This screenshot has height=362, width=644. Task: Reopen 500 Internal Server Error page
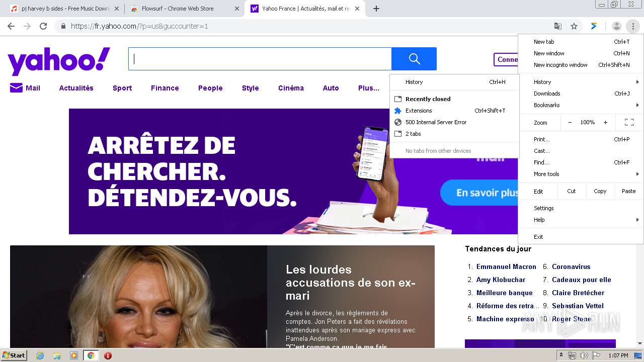454,122
